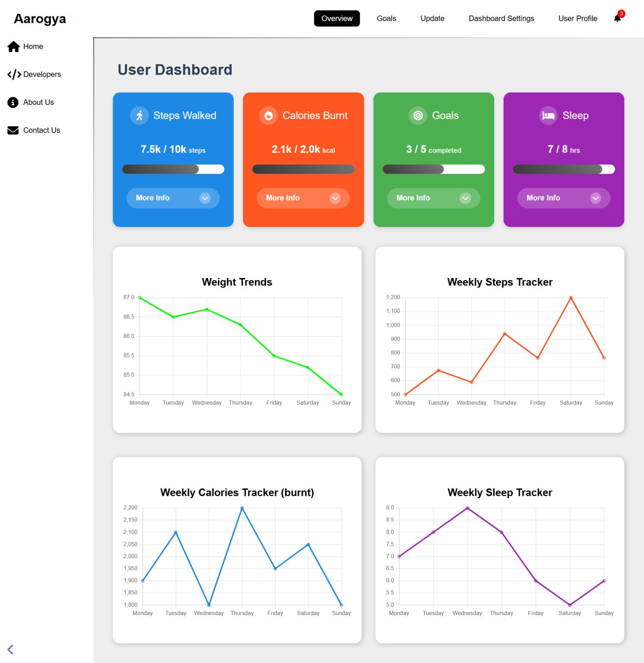Viewport: 644px width, 663px height.
Task: Expand More Info chevron on Sleep card
Action: (595, 198)
